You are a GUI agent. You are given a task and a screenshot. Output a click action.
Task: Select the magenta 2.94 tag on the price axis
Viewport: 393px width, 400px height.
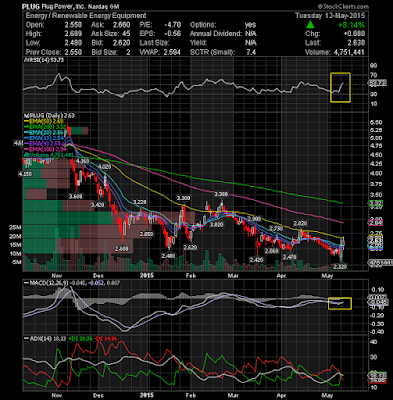click(x=376, y=222)
